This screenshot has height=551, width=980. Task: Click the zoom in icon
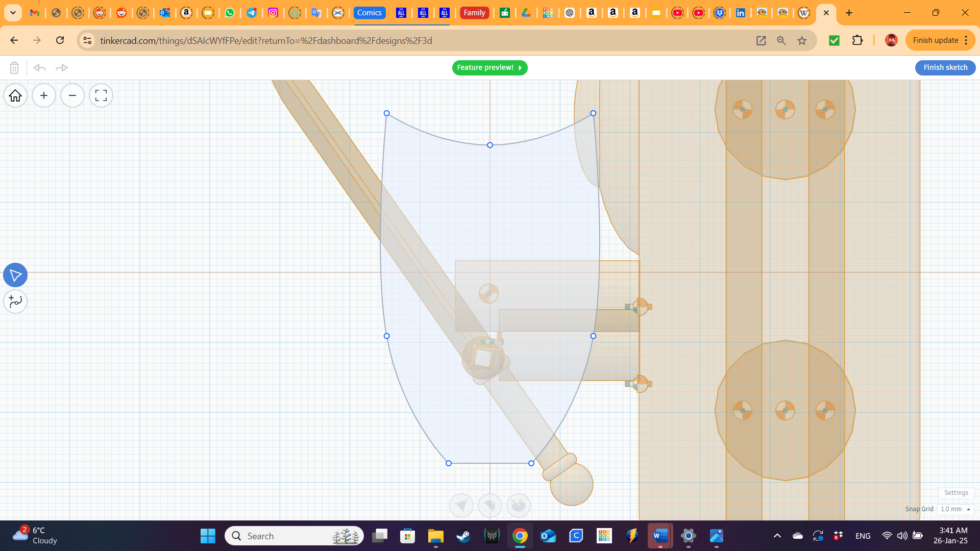point(44,95)
